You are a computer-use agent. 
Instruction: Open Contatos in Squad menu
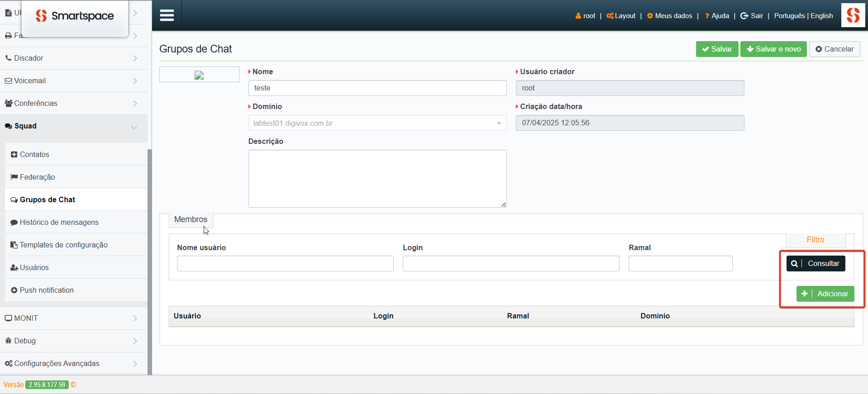tap(76, 154)
